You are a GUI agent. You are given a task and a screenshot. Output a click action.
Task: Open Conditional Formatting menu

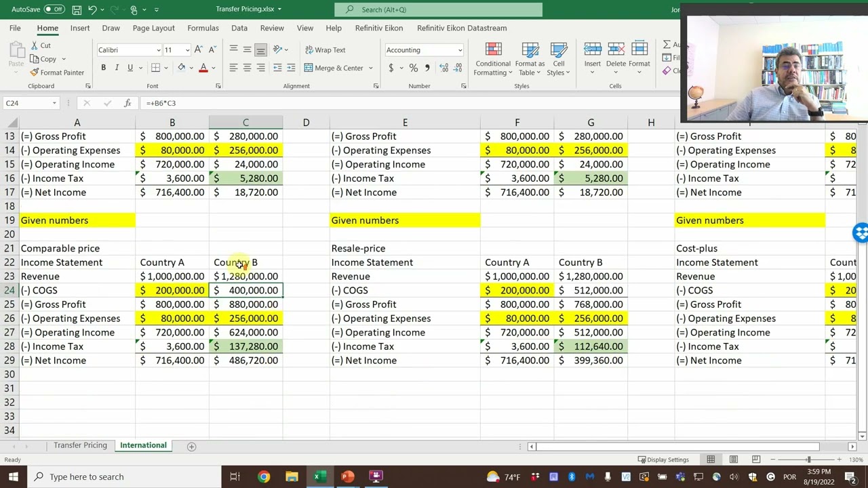pos(493,60)
